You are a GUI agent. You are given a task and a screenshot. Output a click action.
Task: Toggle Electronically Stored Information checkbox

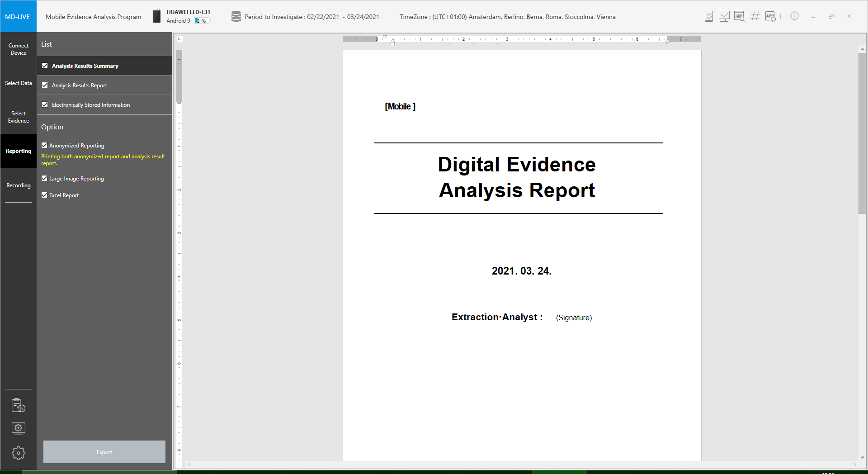pos(45,104)
